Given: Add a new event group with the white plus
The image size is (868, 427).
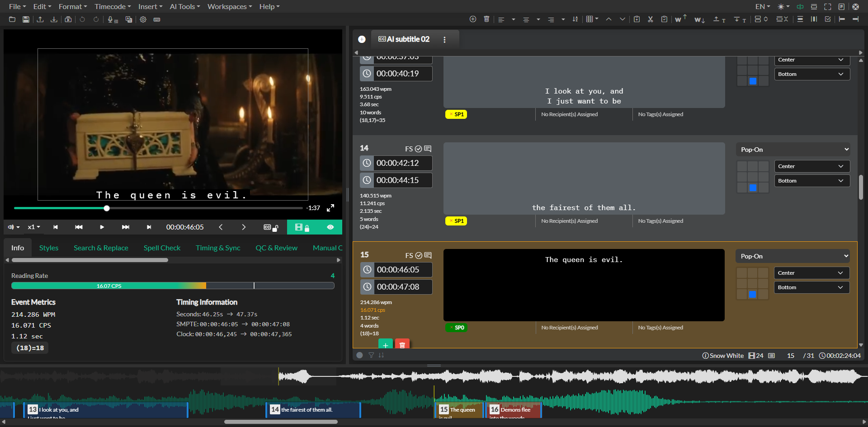Looking at the screenshot, I should [x=362, y=39].
